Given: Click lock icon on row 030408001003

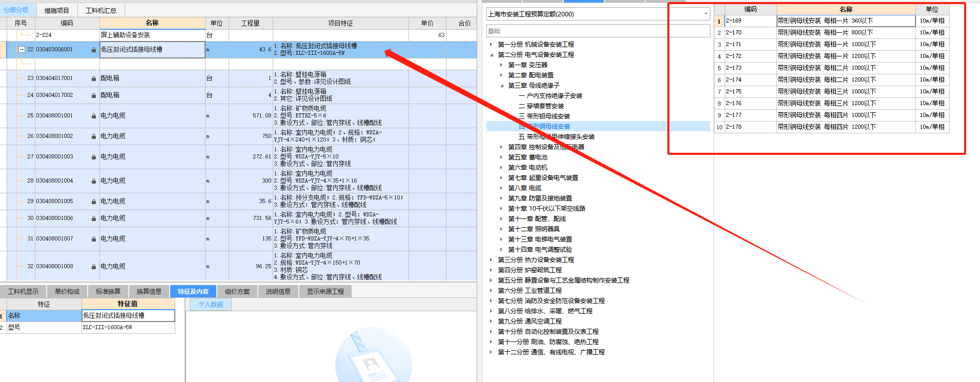Looking at the screenshot, I should click(94, 157).
